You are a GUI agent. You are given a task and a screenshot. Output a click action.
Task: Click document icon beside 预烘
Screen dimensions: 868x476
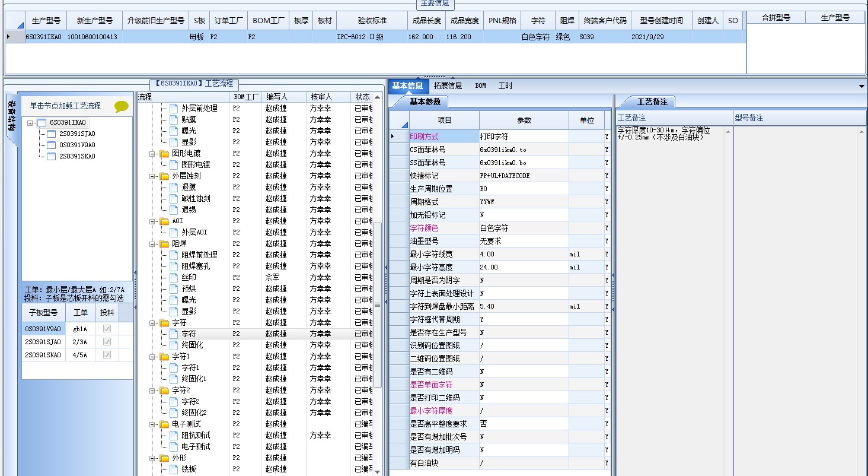(174, 288)
